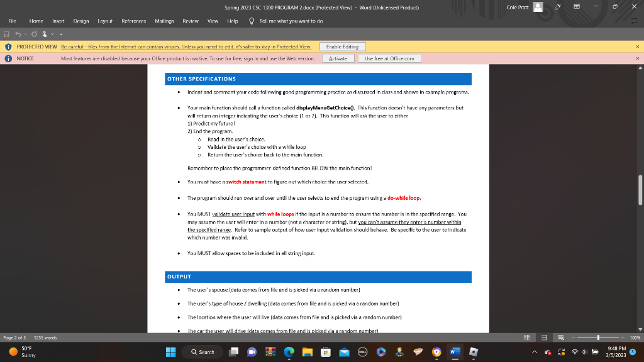Dismiss the Office activation notice
The height and width of the screenshot is (362, 644).
tap(637, 58)
